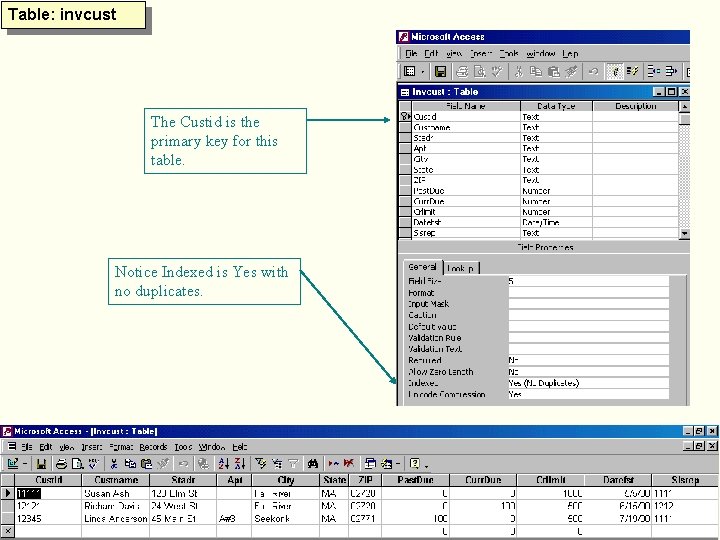Click Insert Rows icon in design toolbar
Screen dimensions: 720x540
654,71
